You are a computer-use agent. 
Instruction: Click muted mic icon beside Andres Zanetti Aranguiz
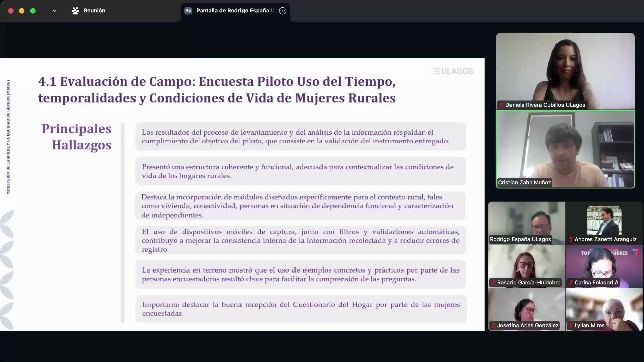[x=571, y=239]
